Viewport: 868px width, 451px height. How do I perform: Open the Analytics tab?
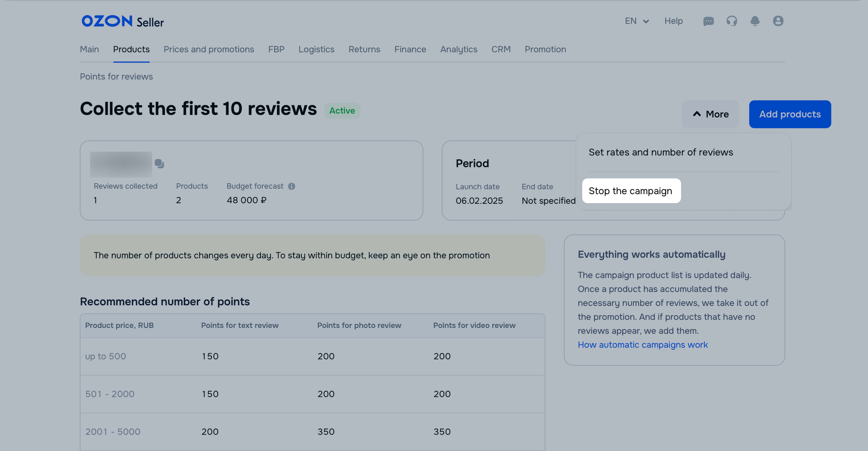(x=459, y=49)
